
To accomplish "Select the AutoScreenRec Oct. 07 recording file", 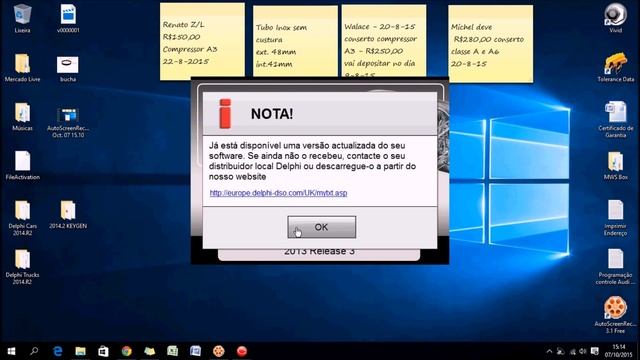I will (68, 122).
